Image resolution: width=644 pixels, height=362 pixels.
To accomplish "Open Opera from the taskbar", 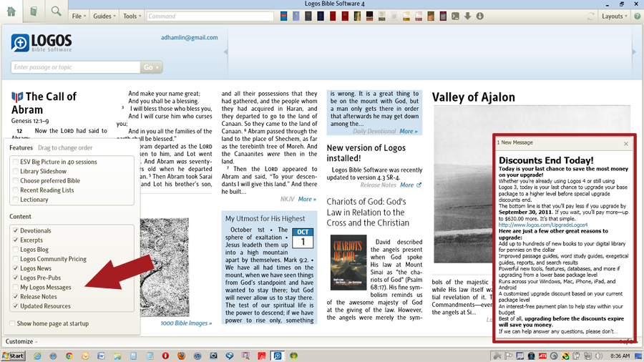I will (165, 356).
